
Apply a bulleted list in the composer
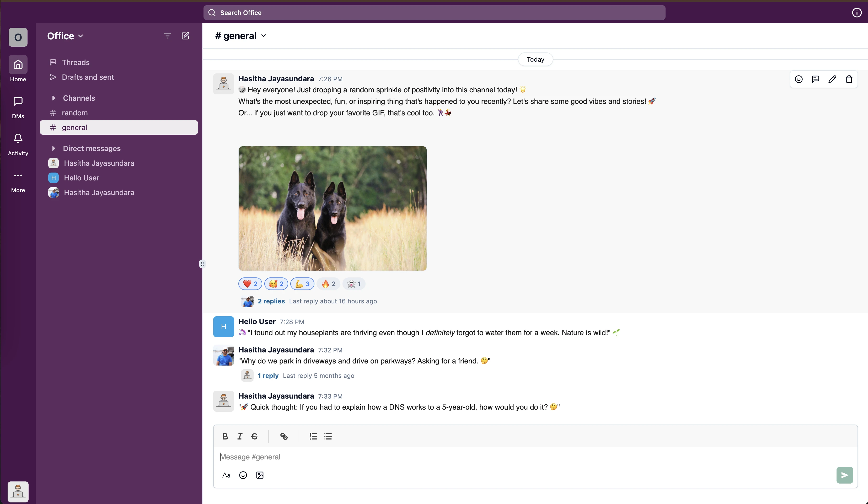click(328, 436)
